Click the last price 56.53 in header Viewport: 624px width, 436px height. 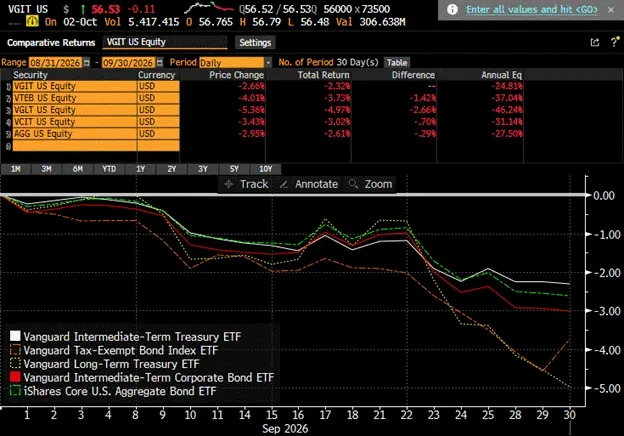coord(105,9)
